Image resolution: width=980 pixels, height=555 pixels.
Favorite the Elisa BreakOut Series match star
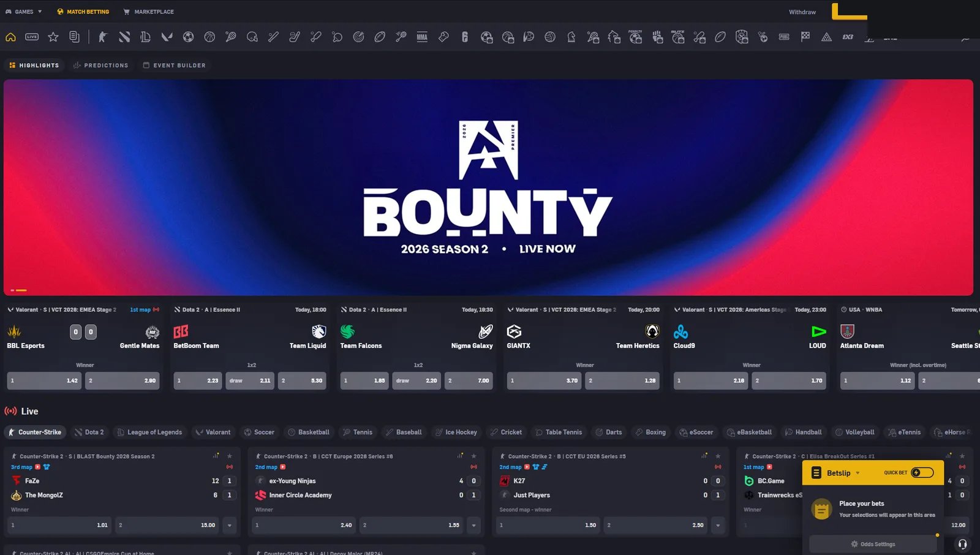click(x=962, y=456)
